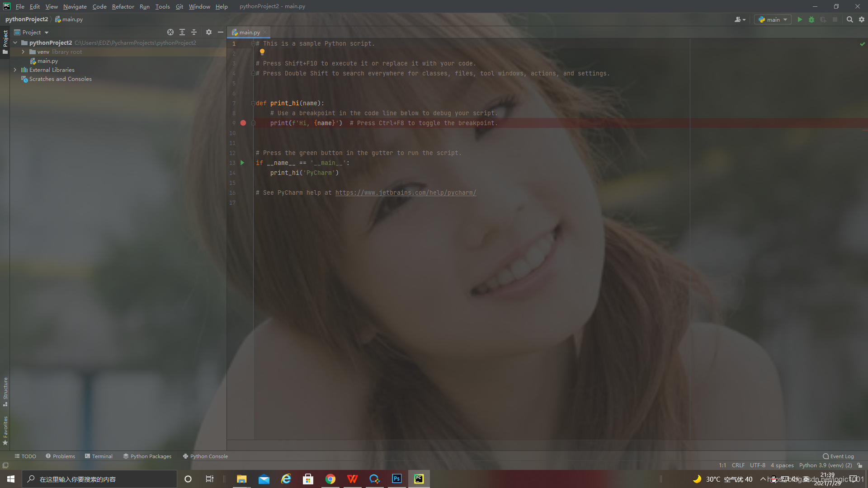This screenshot has width=868, height=488.
Task: Fold the comment block at line 1
Action: tap(253, 43)
